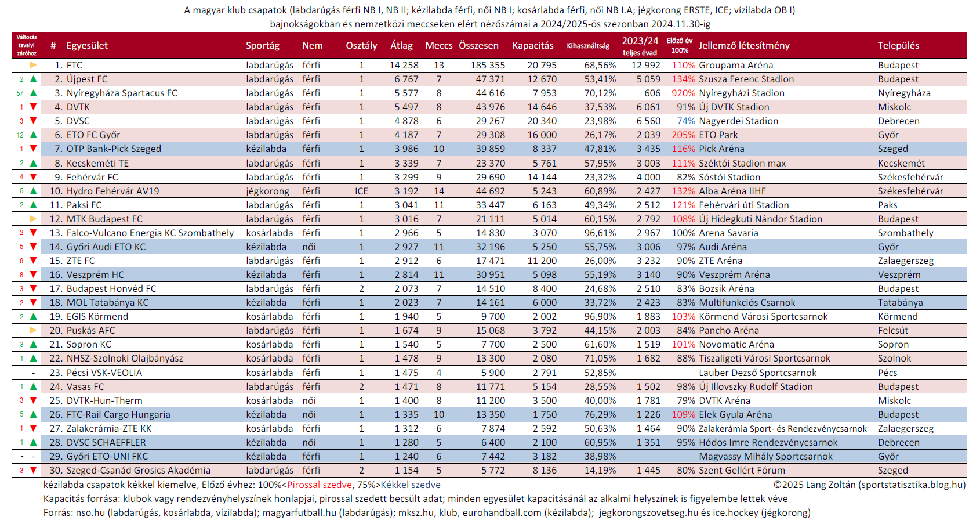Click the Átlag column header
The width and height of the screenshot is (980, 524).
[401, 45]
